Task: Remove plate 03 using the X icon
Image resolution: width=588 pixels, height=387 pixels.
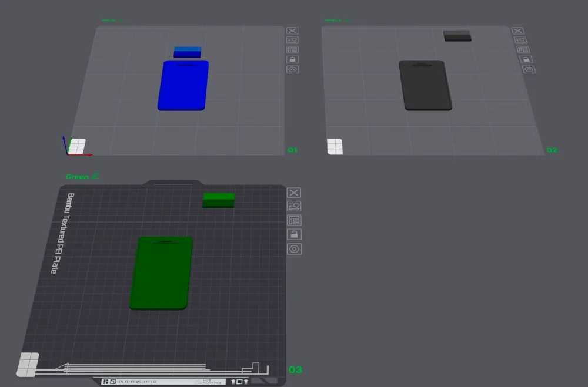Action: click(294, 193)
